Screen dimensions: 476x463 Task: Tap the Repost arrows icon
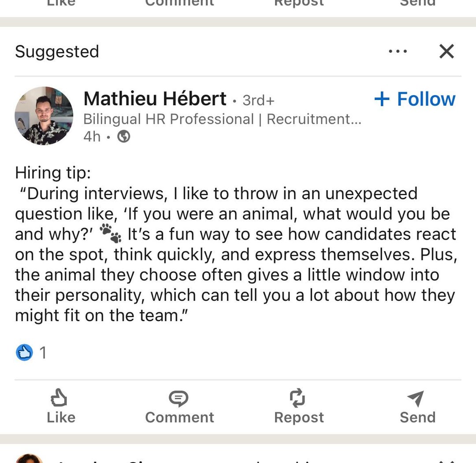[x=297, y=397]
